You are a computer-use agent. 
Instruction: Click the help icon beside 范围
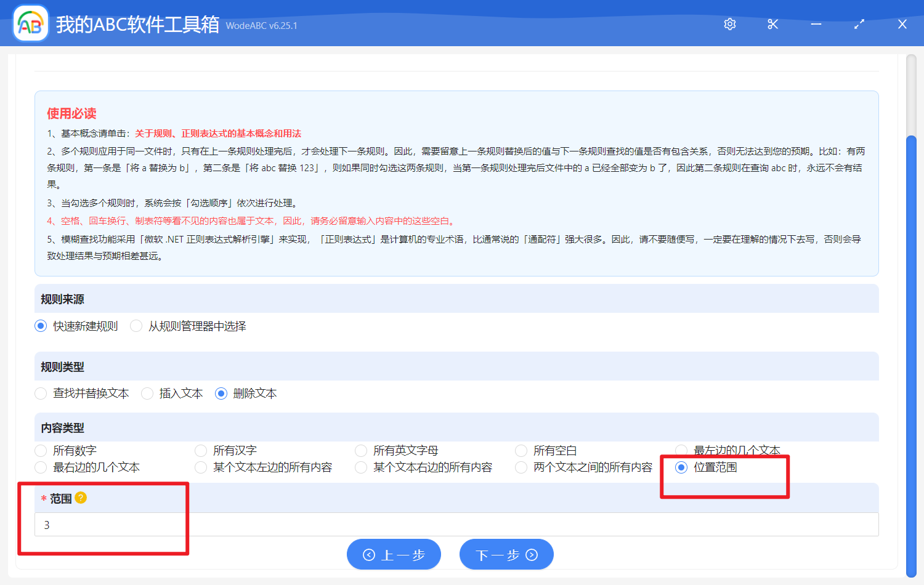pos(79,498)
